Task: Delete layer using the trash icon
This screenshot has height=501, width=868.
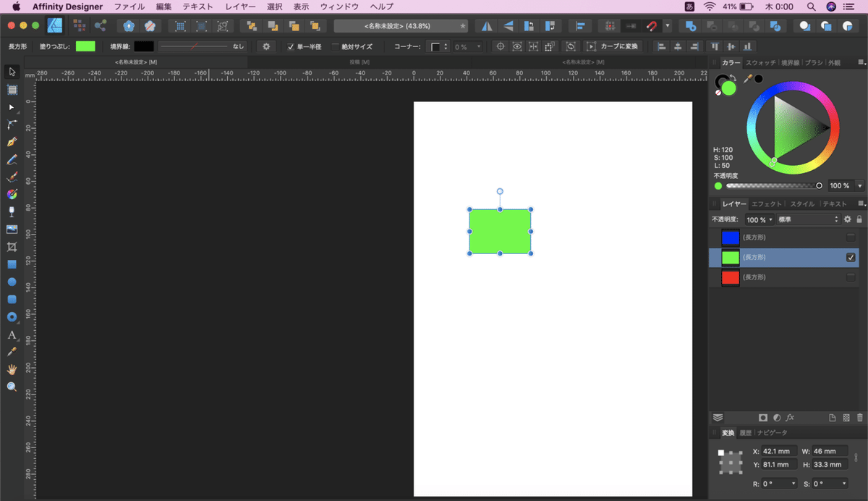Action: tap(859, 418)
